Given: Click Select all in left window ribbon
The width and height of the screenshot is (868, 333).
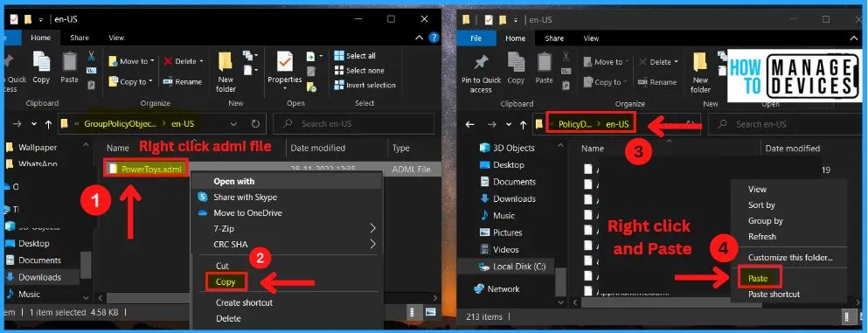Looking at the screenshot, I should (356, 56).
